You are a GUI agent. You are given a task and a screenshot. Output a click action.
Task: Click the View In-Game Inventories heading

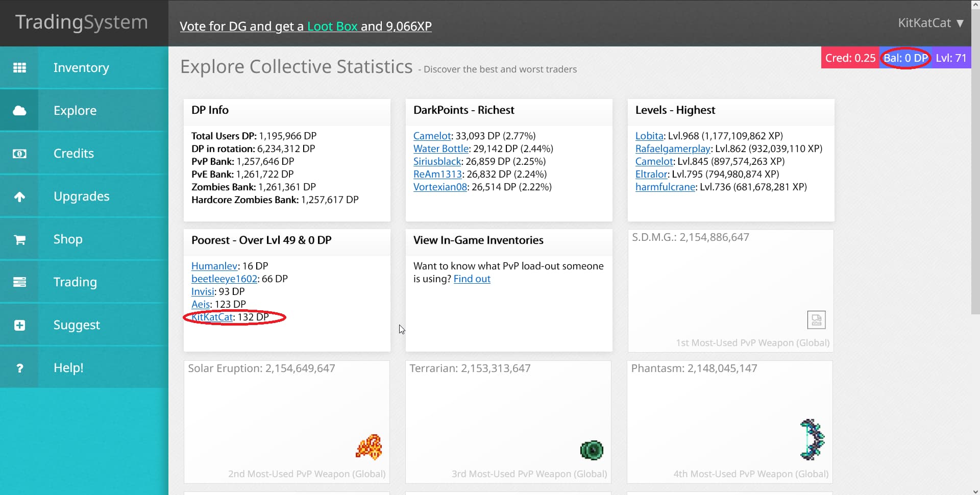(478, 240)
